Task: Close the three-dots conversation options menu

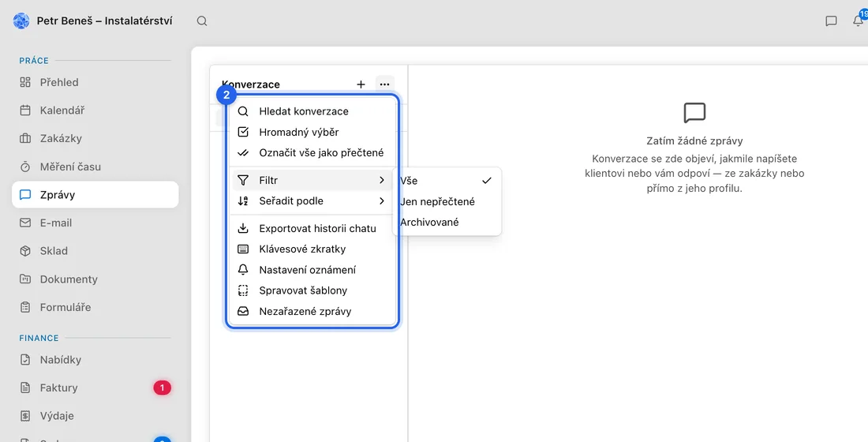Action: coord(385,84)
